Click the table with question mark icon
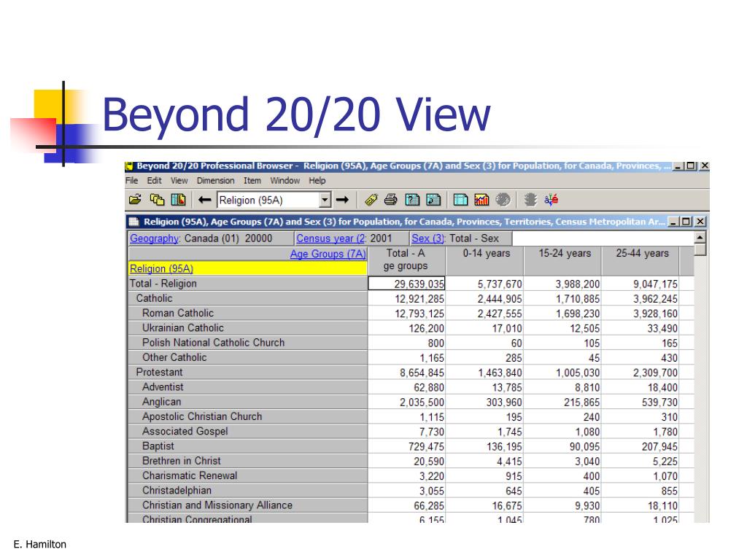The height and width of the screenshot is (560, 747). coord(412,200)
